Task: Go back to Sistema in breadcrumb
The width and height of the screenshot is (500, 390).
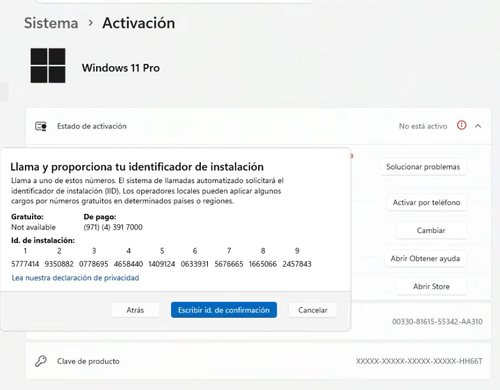Action: (51, 23)
